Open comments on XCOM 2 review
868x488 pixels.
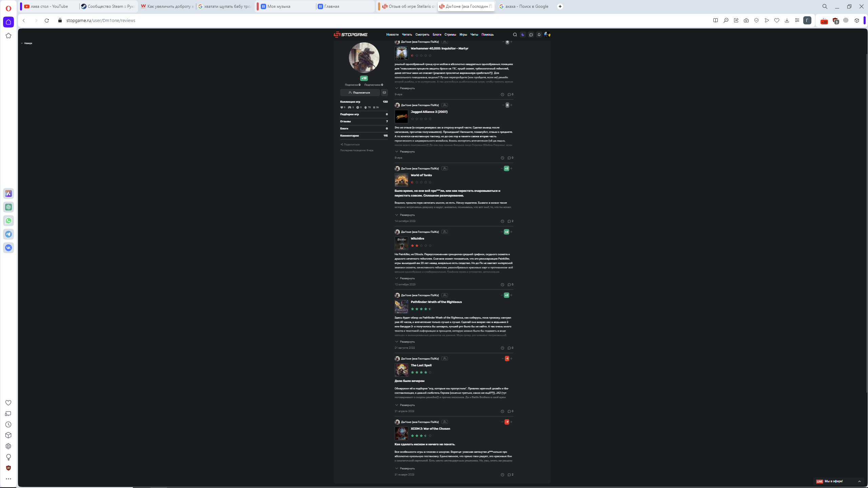[x=510, y=475]
